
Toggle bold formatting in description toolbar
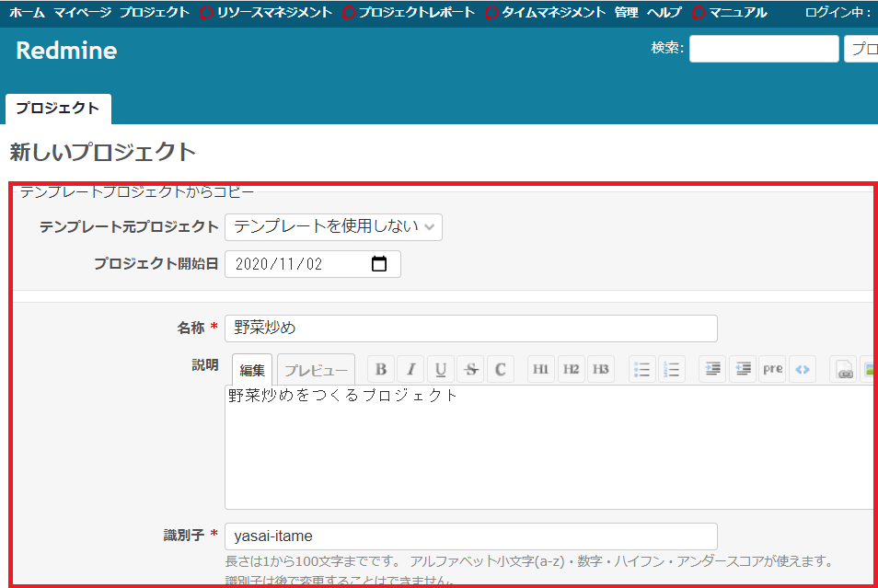[x=381, y=369]
